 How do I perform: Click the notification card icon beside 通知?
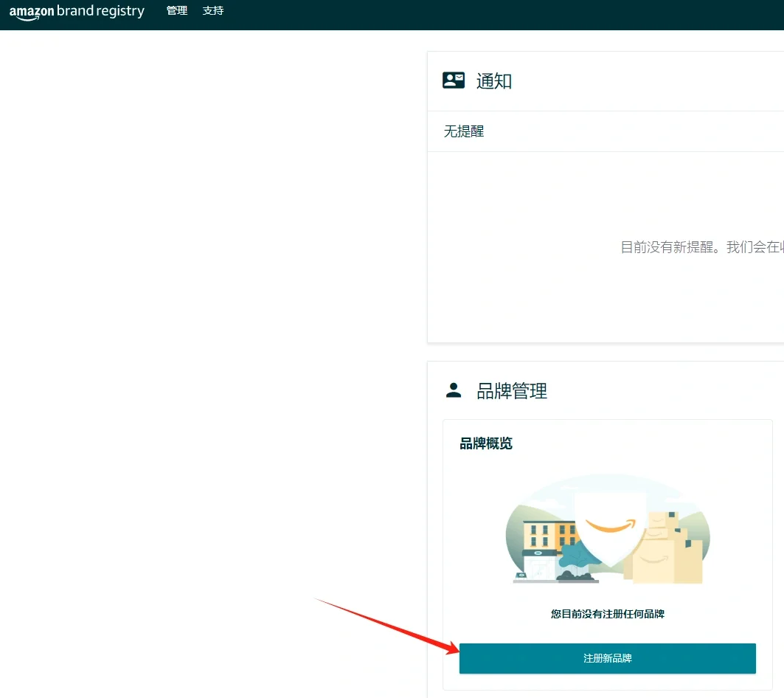pos(454,80)
